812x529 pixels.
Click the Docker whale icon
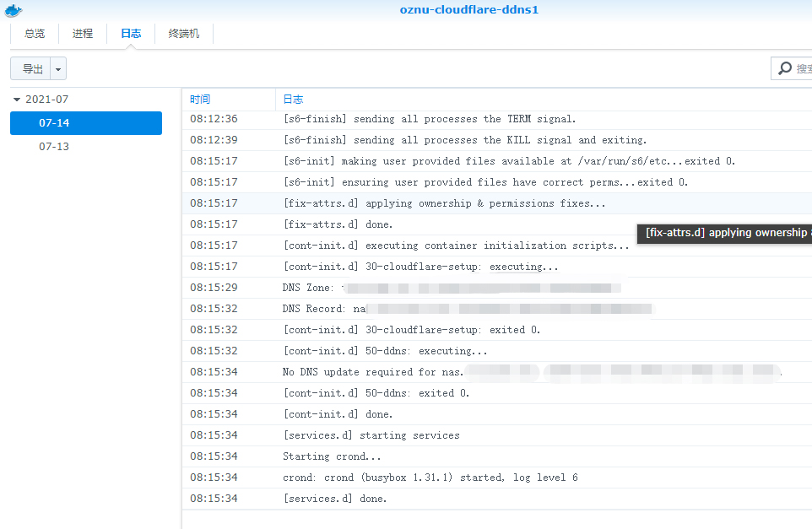click(x=14, y=10)
